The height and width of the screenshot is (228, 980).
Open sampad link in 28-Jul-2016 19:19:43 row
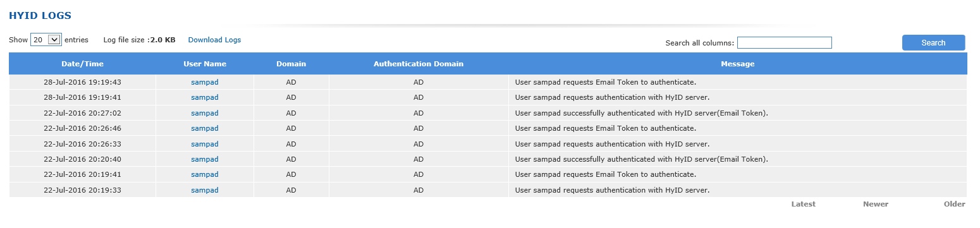(x=205, y=82)
